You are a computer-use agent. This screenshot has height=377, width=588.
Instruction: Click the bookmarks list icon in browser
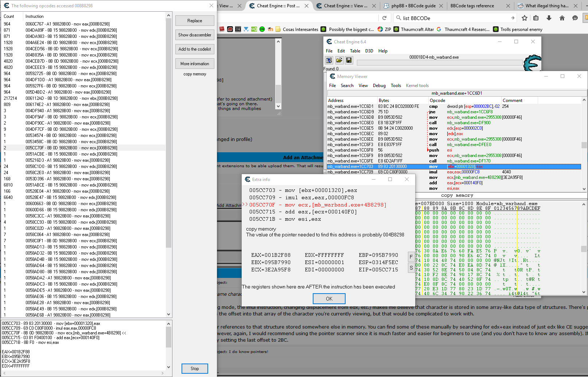point(536,18)
